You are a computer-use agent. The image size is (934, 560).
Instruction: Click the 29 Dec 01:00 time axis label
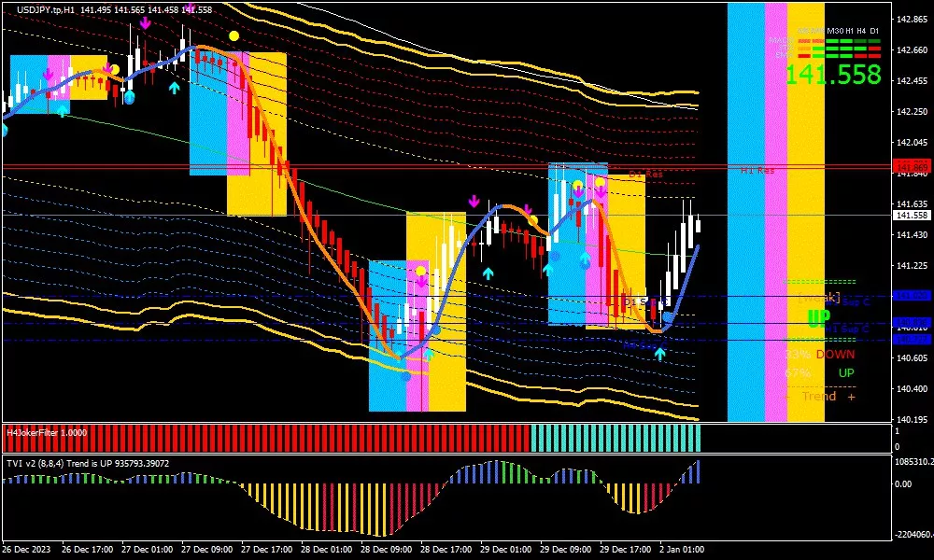[505, 550]
